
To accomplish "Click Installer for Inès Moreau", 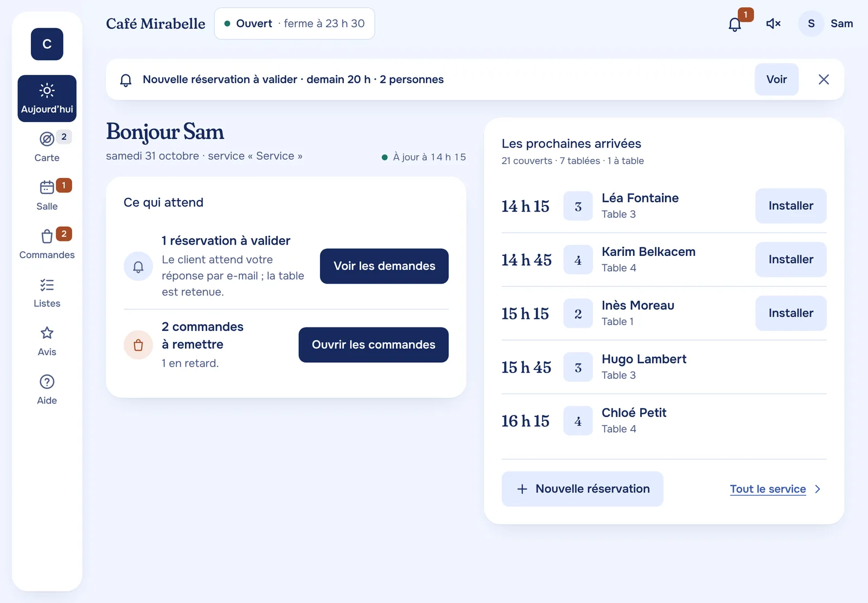I will coord(790,313).
